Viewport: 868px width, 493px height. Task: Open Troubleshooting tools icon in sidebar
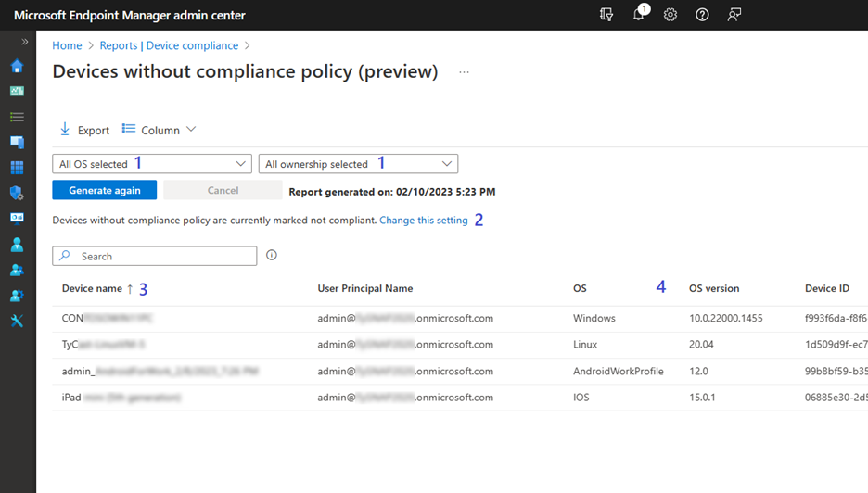18,321
